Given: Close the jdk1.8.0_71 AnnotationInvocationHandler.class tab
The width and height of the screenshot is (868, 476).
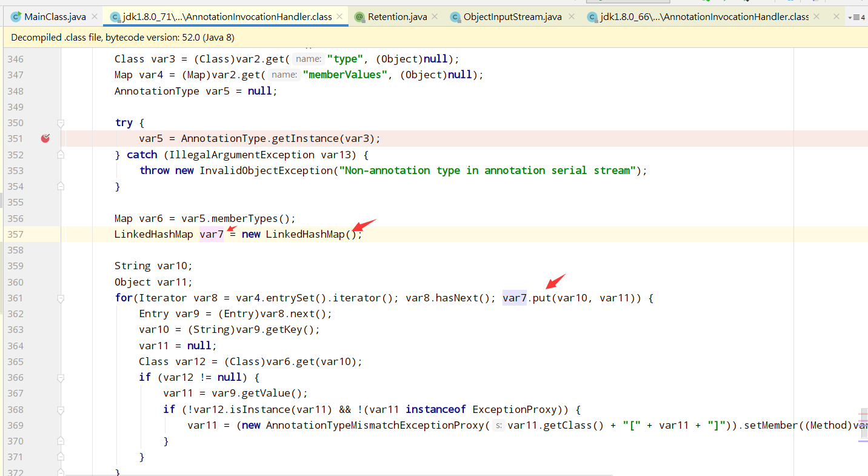Looking at the screenshot, I should (x=339, y=16).
